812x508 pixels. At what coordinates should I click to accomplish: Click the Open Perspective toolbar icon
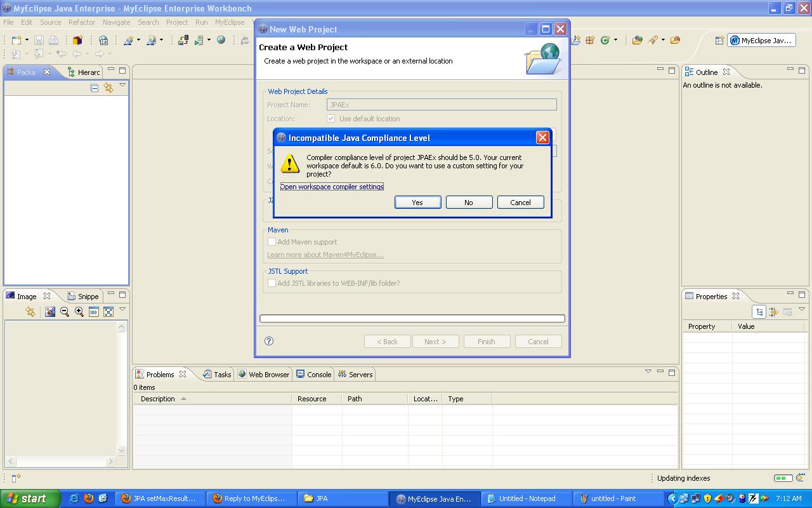click(719, 40)
